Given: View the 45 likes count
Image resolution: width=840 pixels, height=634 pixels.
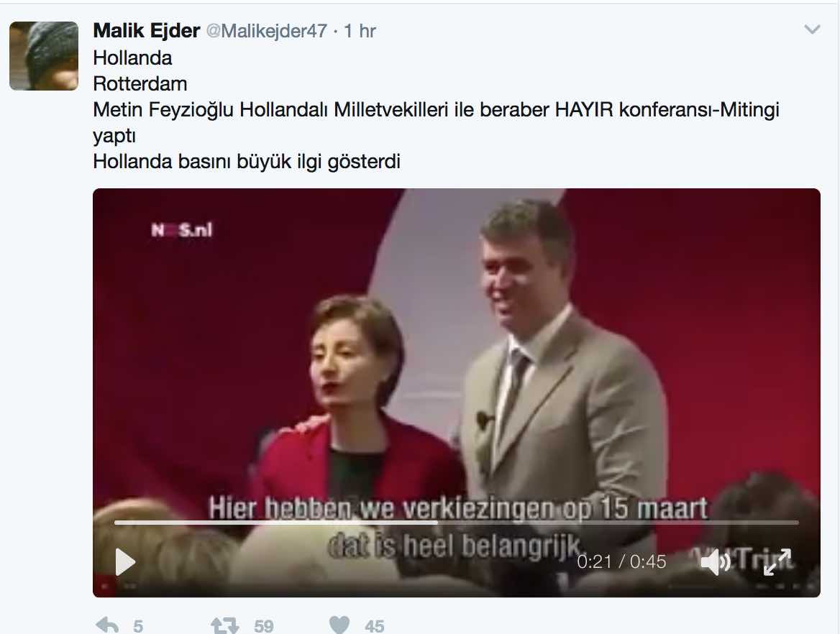Looking at the screenshot, I should point(375,626).
